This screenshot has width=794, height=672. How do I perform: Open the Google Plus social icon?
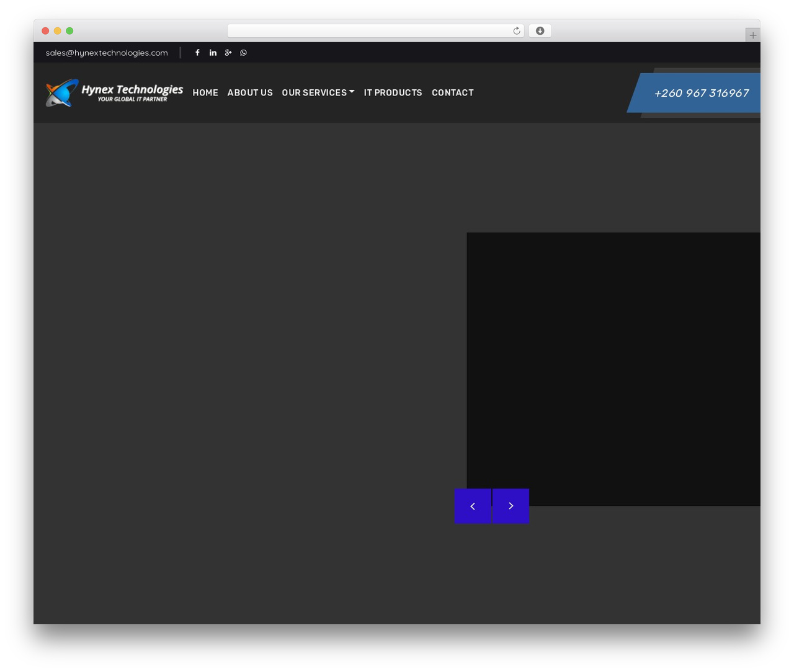[x=228, y=53]
